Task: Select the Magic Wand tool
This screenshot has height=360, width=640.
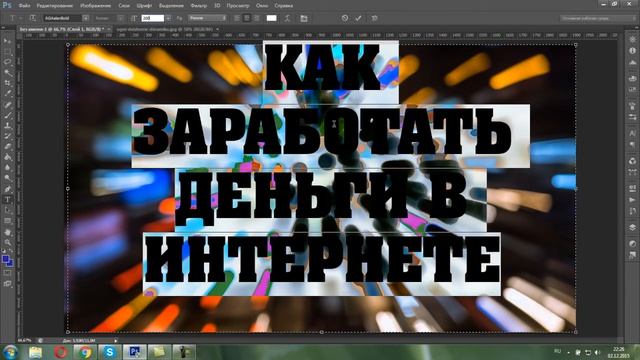Action: click(7, 73)
